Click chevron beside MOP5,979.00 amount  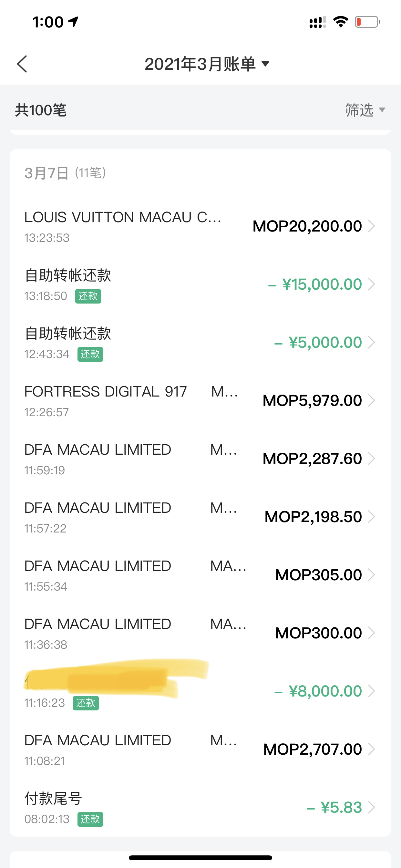pos(371,401)
